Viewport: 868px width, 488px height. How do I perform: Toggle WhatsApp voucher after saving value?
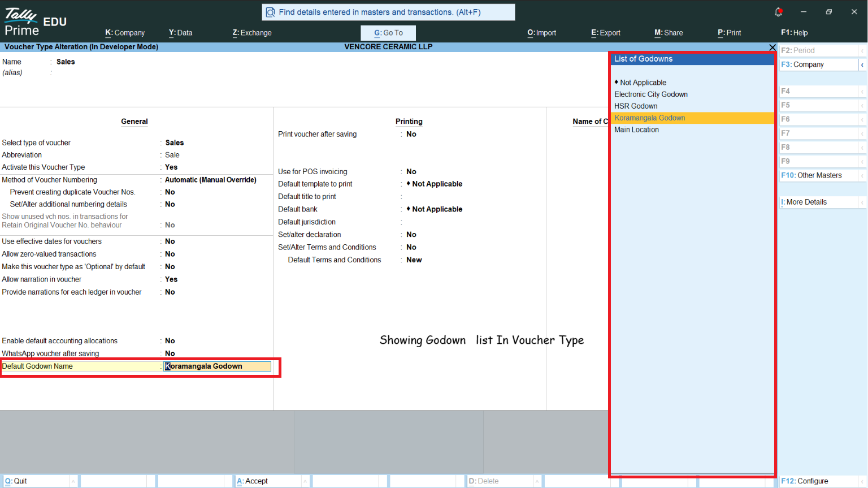[x=170, y=353]
